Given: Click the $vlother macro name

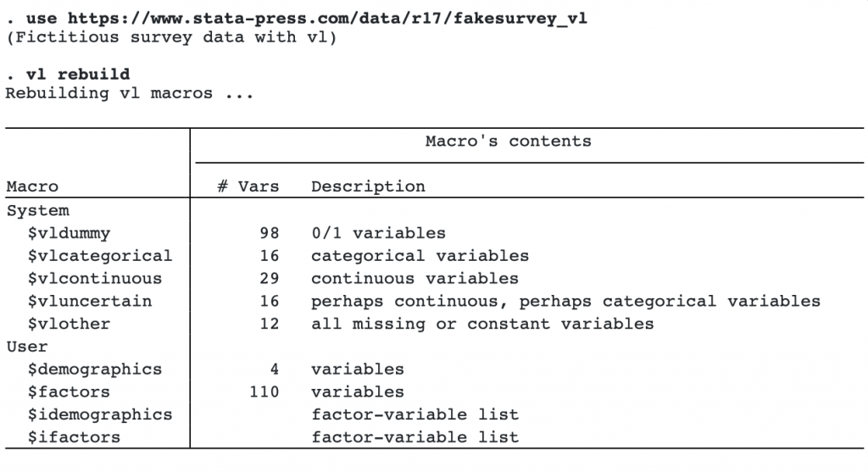Looking at the screenshot, I should 70,324.
